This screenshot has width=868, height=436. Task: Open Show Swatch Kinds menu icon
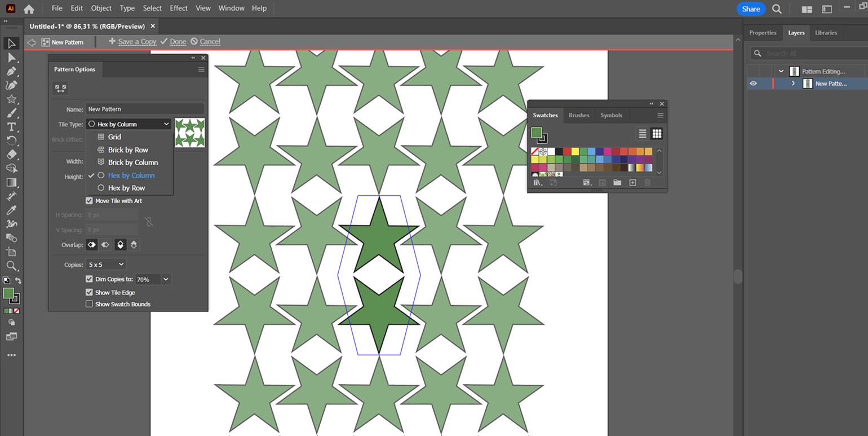(587, 182)
